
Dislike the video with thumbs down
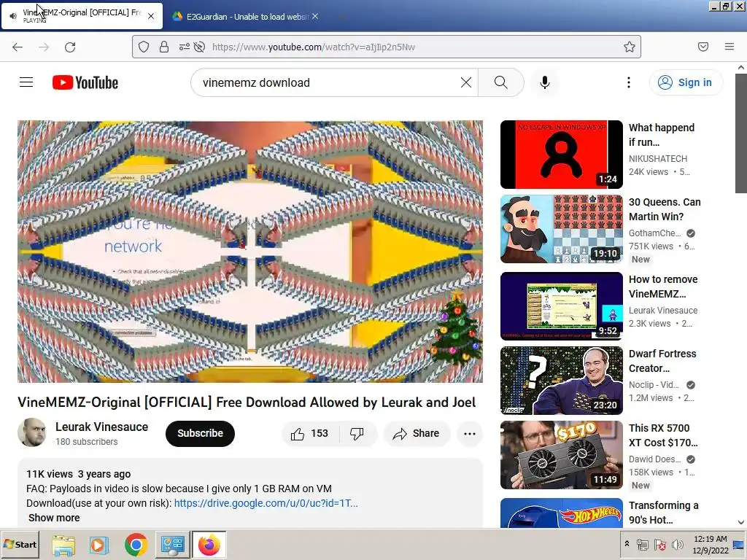tap(357, 433)
